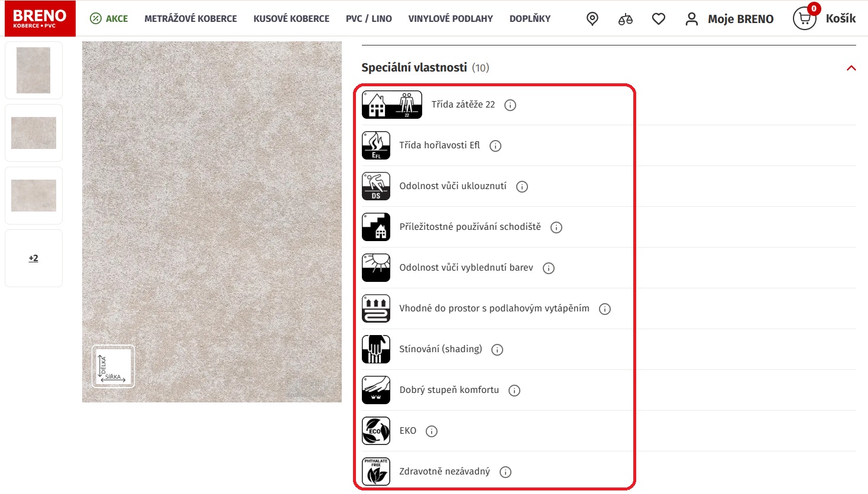
Task: Click info icon beside Třída hořlavosti Efl
Action: click(495, 146)
